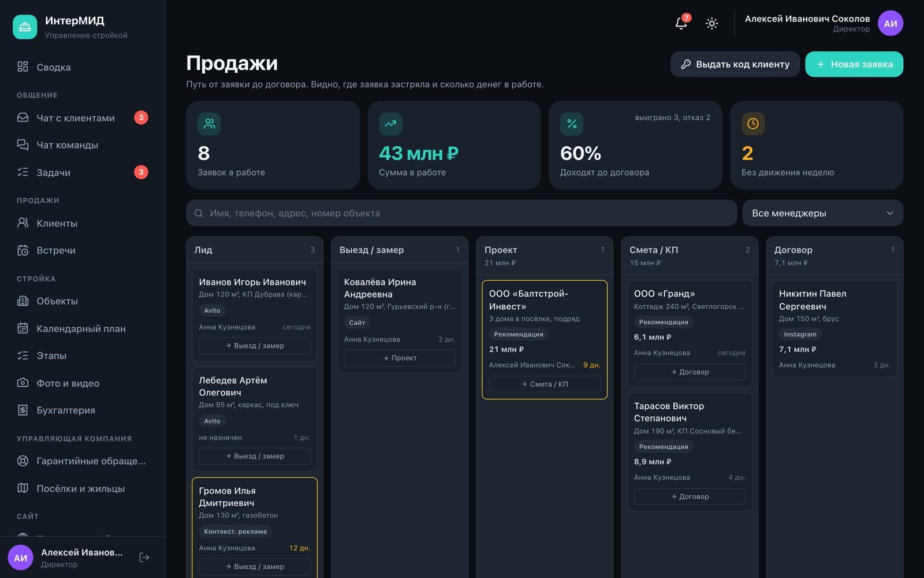Move Иванов Игорь Иванович to Выезд / замер
Image resolution: width=924 pixels, height=578 pixels.
coord(255,346)
